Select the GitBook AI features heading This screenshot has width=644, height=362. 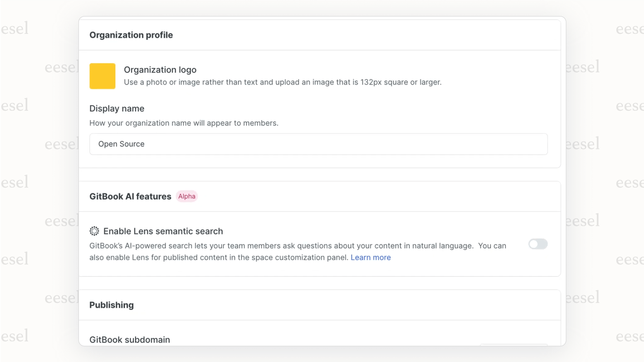click(x=130, y=196)
